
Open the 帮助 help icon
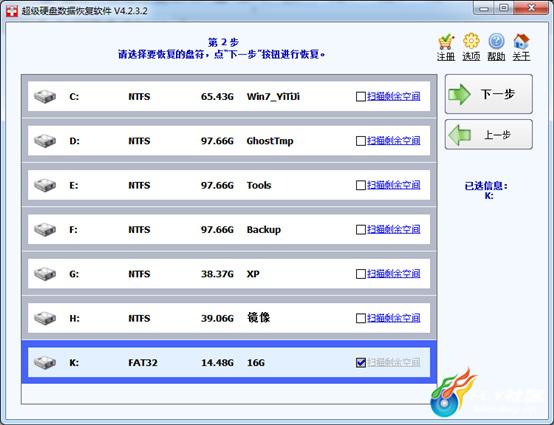(496, 41)
